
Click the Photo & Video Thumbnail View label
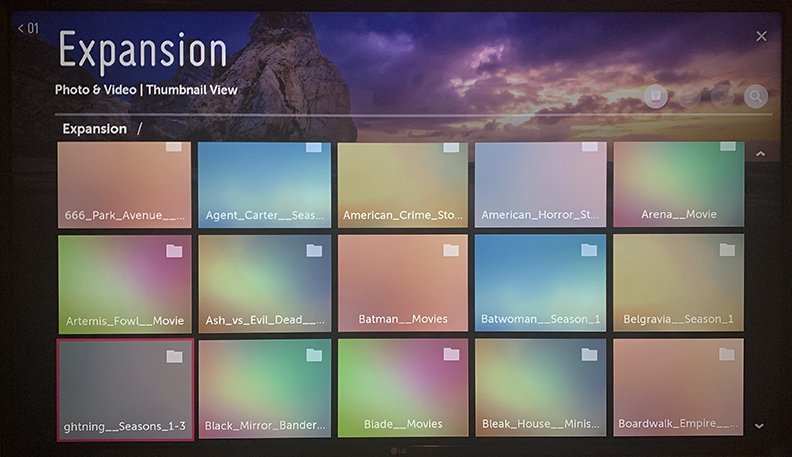tap(146, 90)
